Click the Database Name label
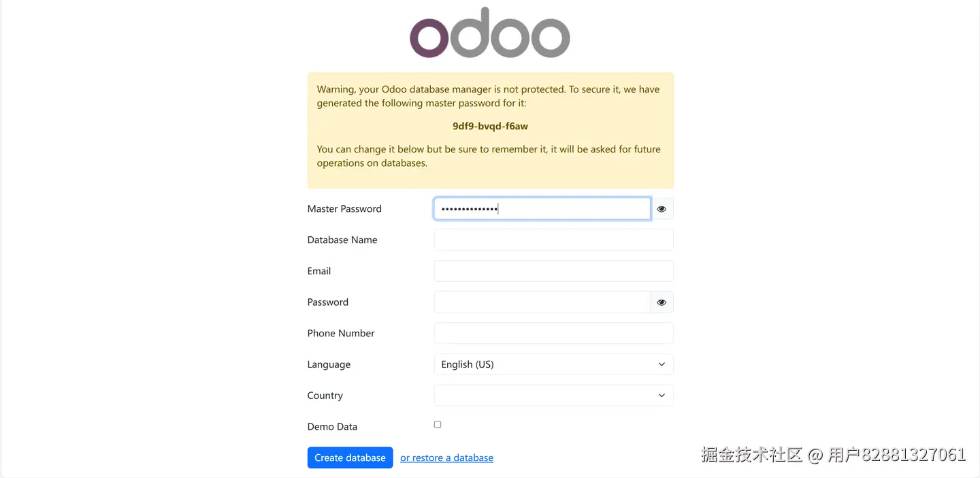Screen dimensions: 980x478 point(342,240)
